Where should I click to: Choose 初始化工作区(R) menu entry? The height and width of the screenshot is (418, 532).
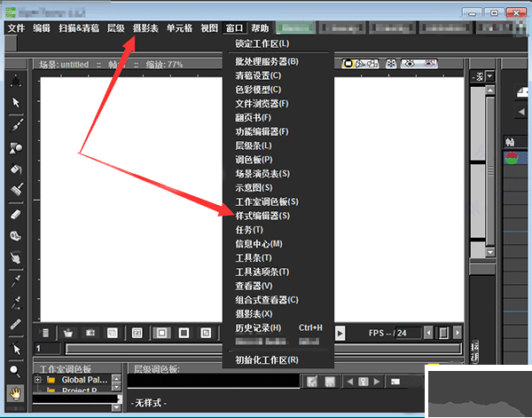point(267,360)
